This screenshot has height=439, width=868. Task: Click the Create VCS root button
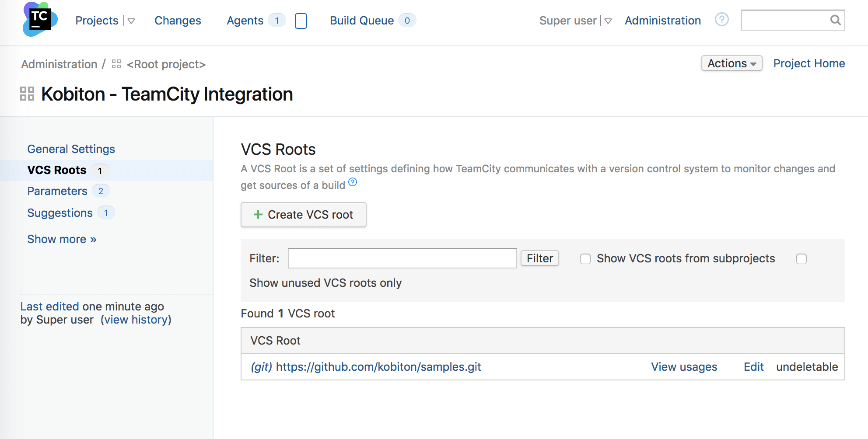point(304,215)
